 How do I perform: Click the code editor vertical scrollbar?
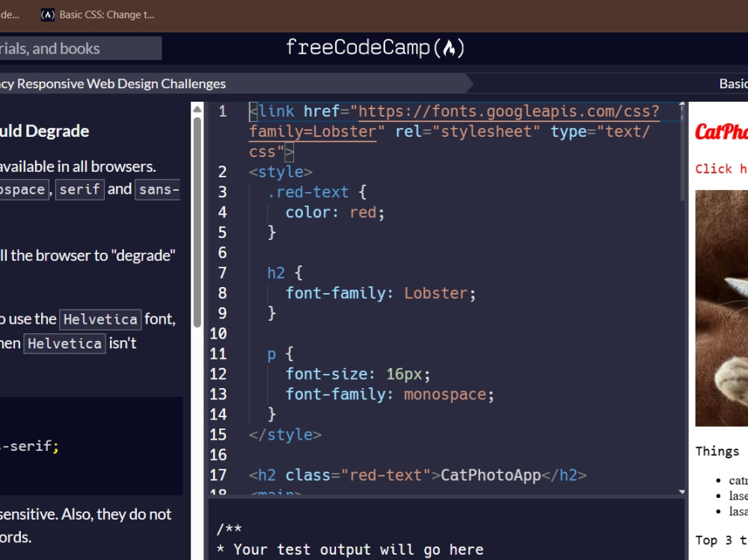(681, 153)
